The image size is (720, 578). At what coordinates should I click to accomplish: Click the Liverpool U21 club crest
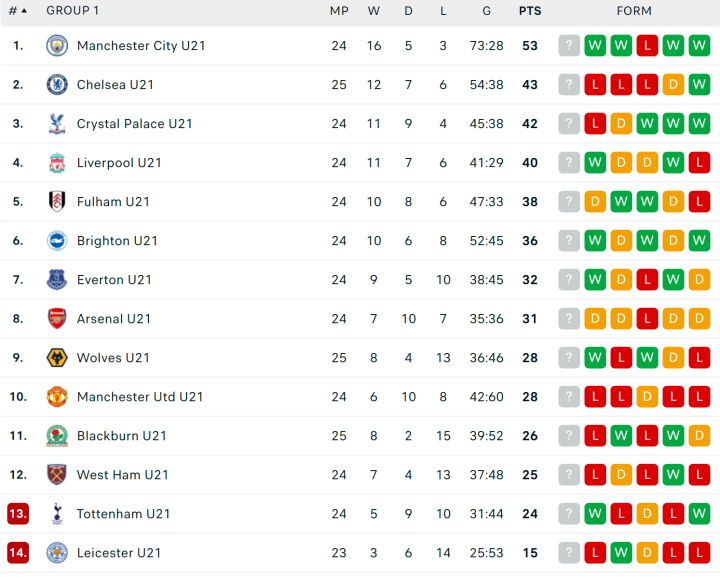[x=57, y=163]
